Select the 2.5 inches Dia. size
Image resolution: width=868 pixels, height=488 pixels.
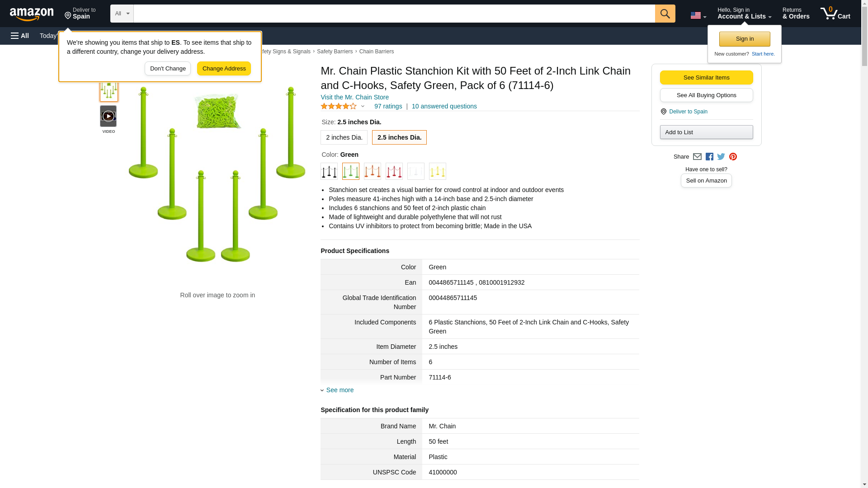click(x=399, y=137)
